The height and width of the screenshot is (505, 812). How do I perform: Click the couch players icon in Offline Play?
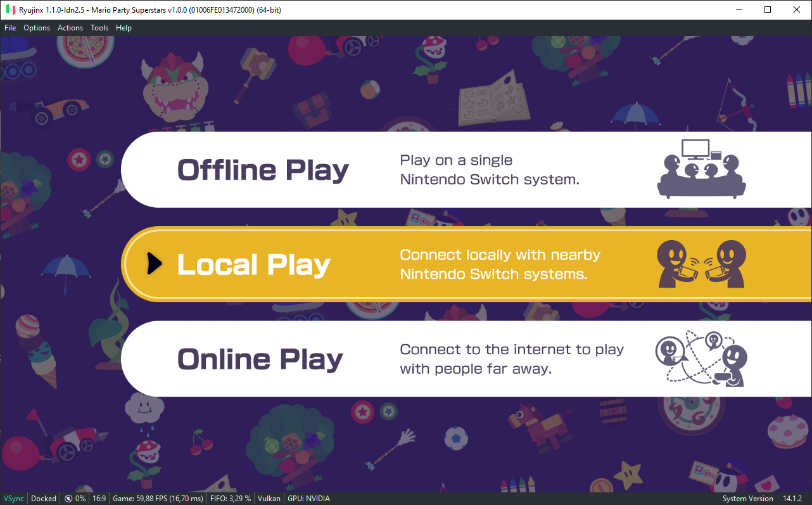click(x=701, y=169)
